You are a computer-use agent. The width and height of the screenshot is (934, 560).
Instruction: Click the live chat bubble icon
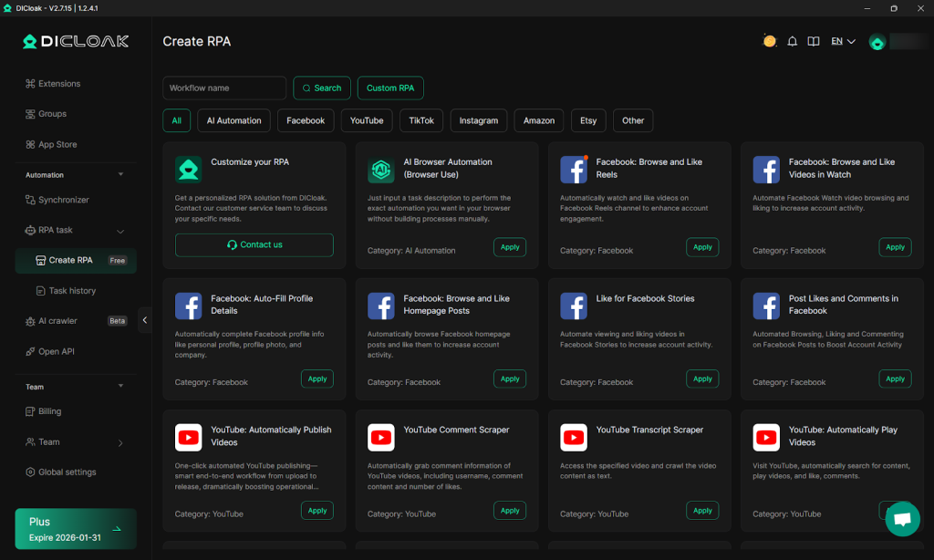[x=902, y=519]
